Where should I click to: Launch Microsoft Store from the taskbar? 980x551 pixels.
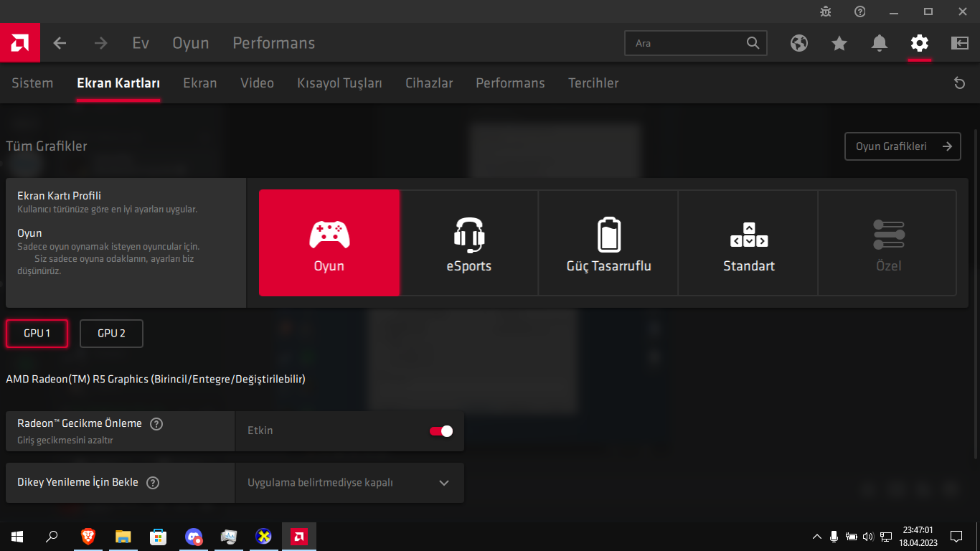pos(158,536)
